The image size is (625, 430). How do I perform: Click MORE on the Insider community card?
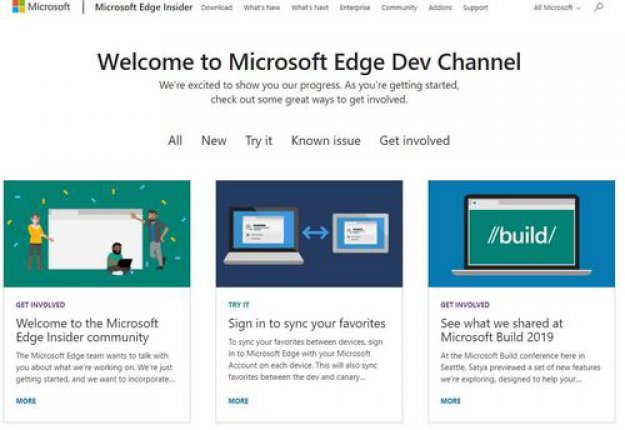[26, 401]
